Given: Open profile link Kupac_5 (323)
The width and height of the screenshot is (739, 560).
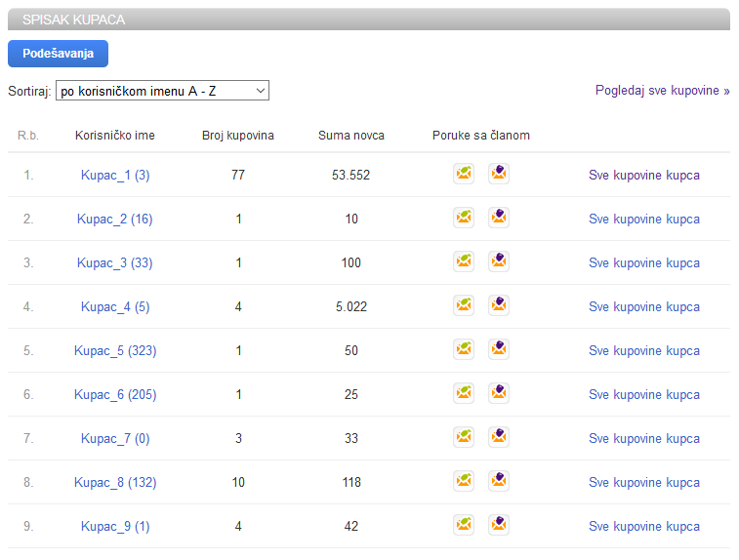Looking at the screenshot, I should [115, 351].
